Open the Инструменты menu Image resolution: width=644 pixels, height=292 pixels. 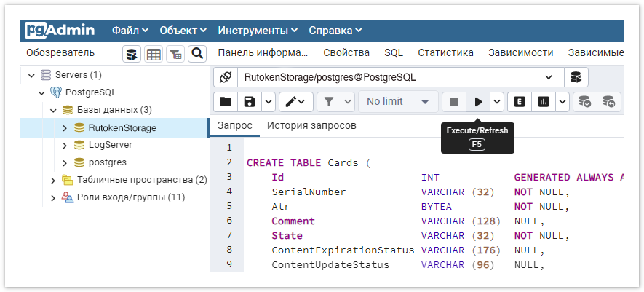(258, 31)
